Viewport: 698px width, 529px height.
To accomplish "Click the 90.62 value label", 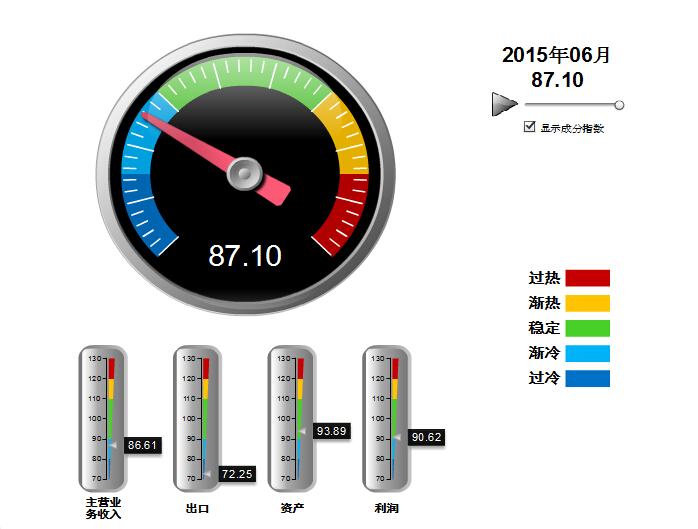I will coord(426,437).
